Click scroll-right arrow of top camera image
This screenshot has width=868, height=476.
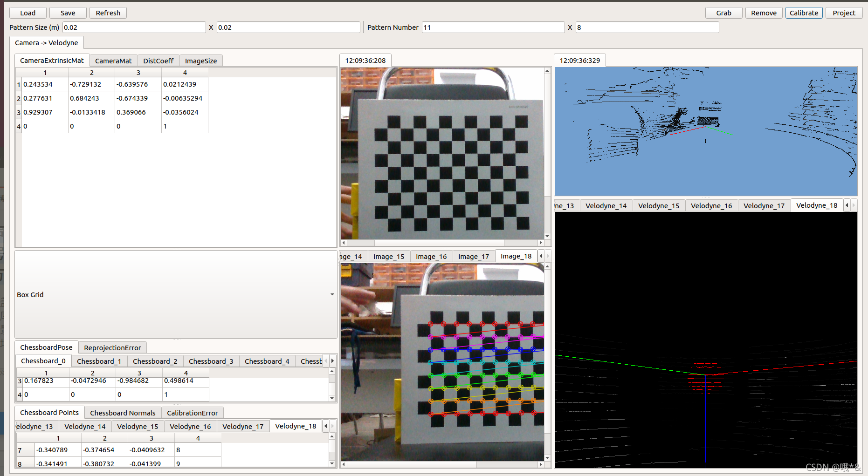(x=541, y=243)
